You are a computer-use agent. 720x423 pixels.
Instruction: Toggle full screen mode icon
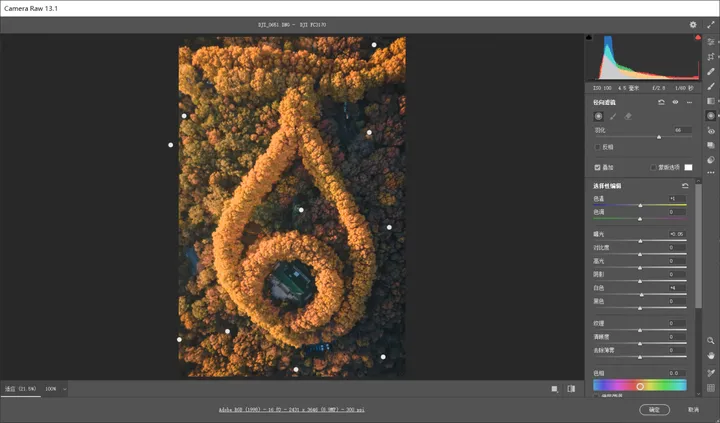pyautogui.click(x=711, y=25)
